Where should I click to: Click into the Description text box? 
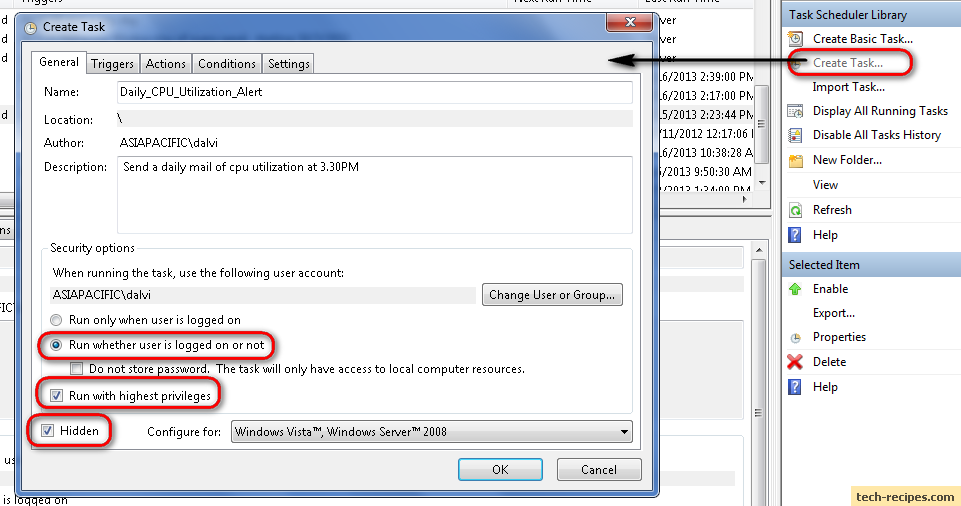coord(374,195)
